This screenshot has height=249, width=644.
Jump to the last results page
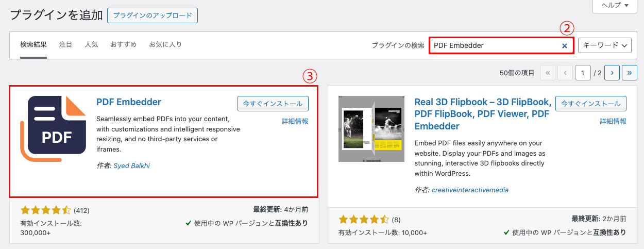tap(630, 73)
